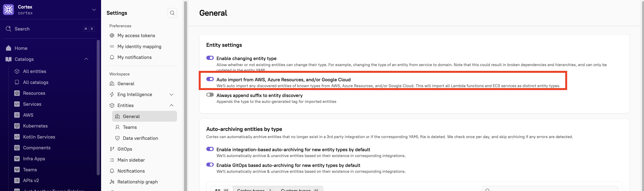Screen dimensions: 644x191
Task: Click the Kotlin Services catalog icon
Action: (x=17, y=137)
